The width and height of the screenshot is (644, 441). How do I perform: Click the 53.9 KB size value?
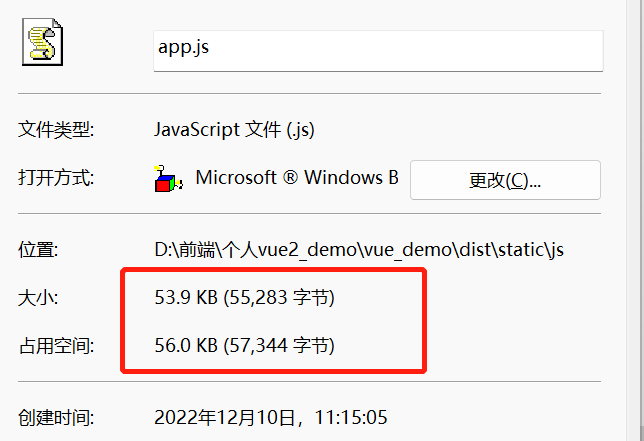(186, 297)
